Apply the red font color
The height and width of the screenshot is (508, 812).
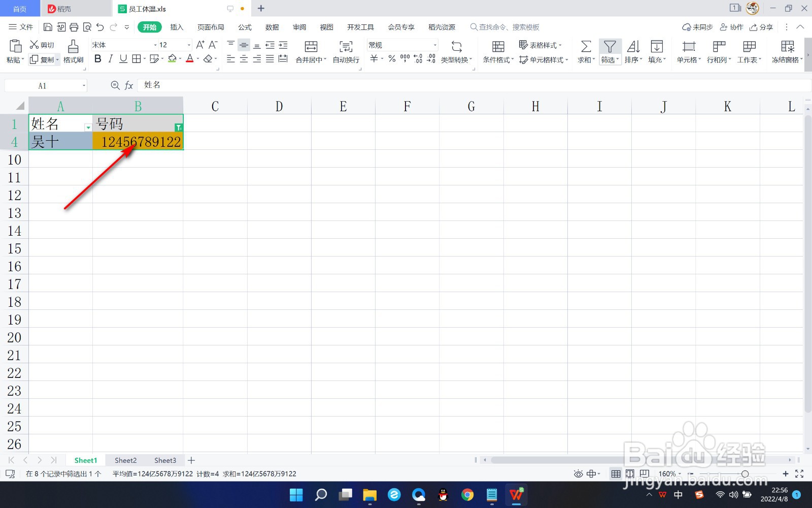coord(190,59)
